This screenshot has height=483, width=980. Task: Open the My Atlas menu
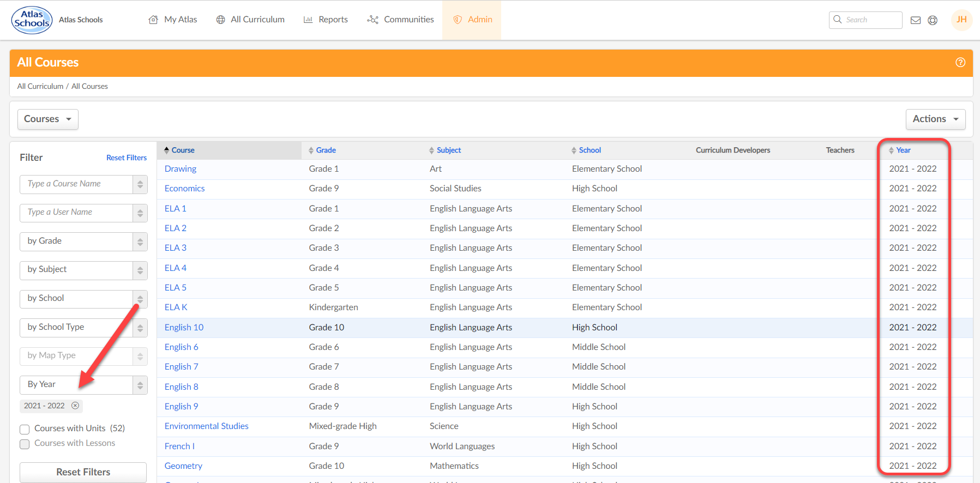(x=173, y=20)
